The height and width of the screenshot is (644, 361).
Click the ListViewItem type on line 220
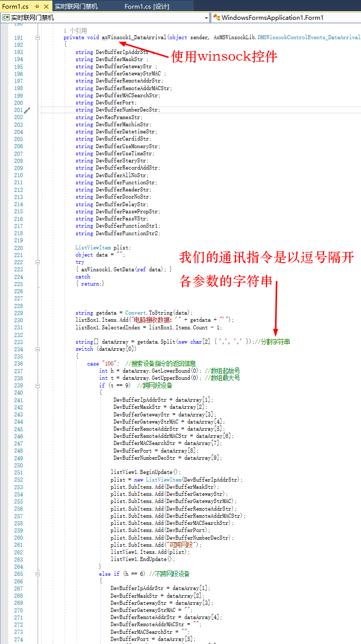click(x=95, y=247)
